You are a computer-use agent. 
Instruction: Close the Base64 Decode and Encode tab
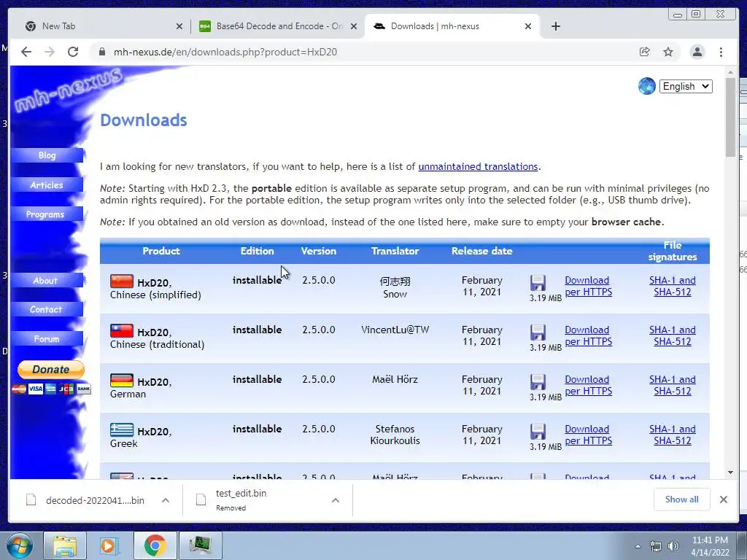(354, 26)
